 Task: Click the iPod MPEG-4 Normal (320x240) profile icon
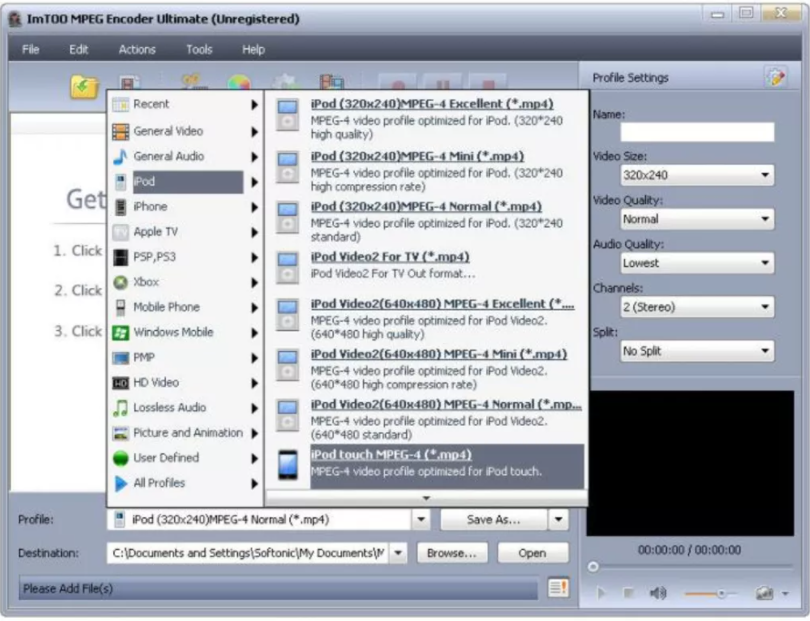point(287,217)
